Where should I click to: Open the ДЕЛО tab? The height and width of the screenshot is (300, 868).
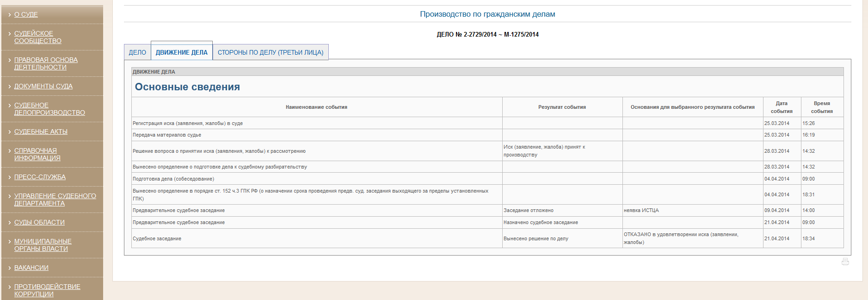[137, 52]
